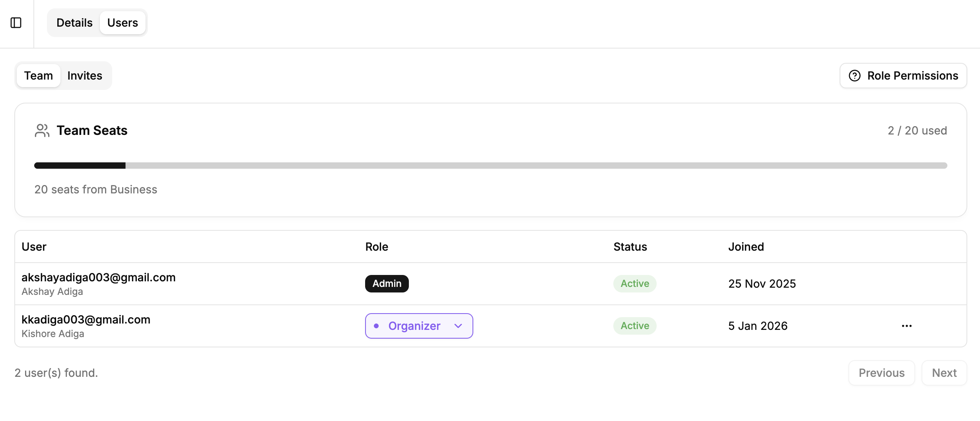Click the Joined column header

coord(746,247)
